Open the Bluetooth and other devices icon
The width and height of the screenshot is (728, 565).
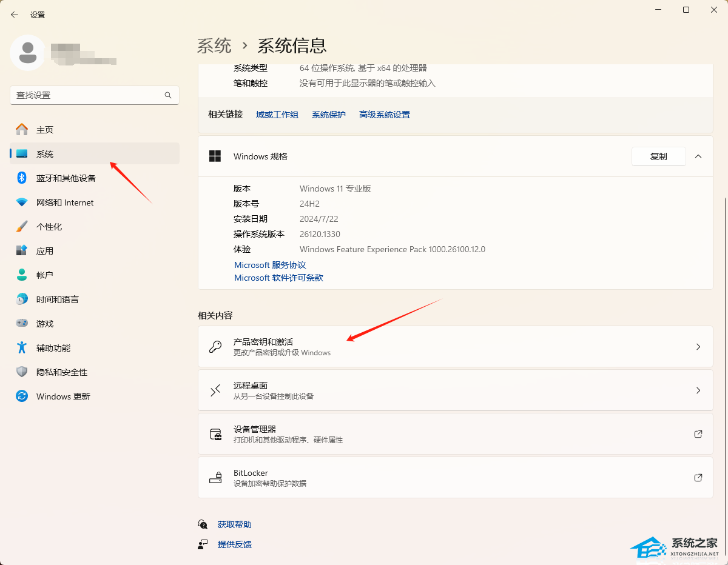click(22, 178)
